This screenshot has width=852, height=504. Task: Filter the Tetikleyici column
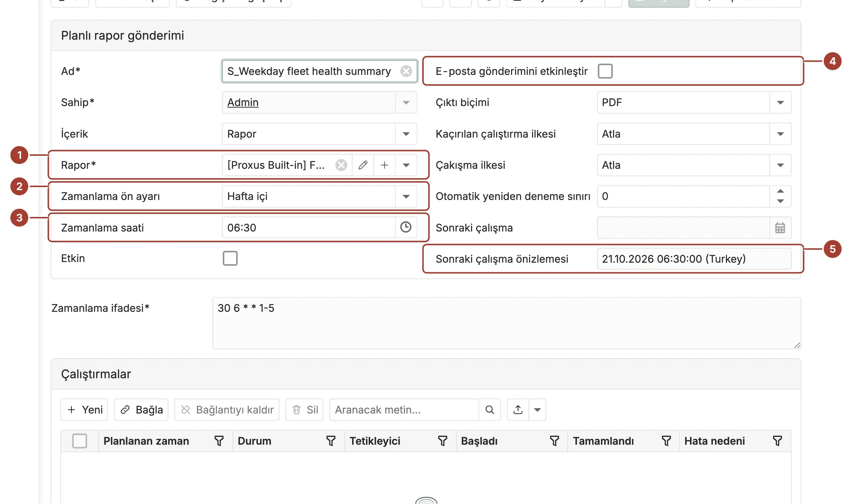(x=443, y=441)
